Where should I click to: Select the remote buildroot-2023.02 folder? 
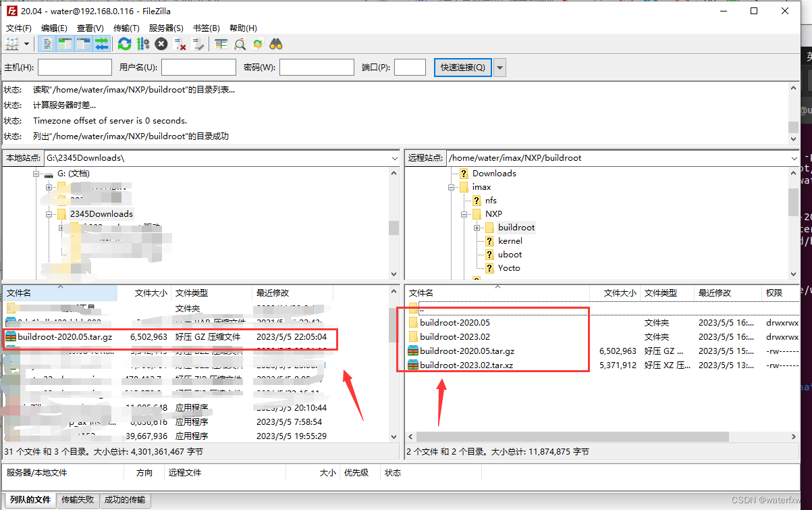455,336
